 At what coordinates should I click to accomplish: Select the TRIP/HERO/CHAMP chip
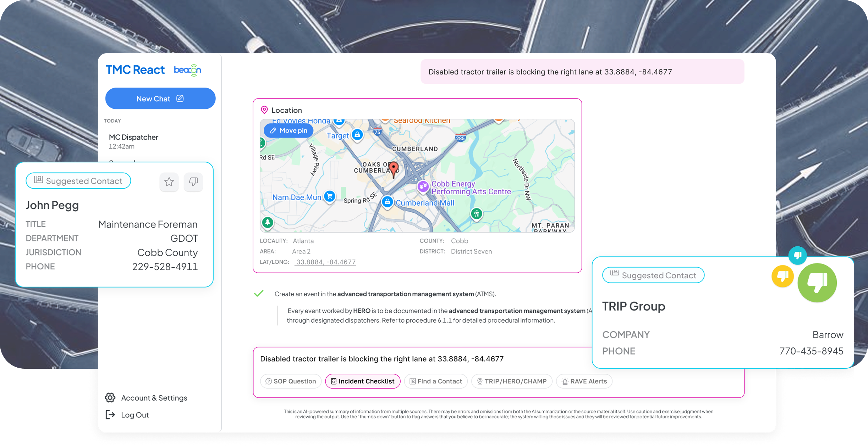pyautogui.click(x=512, y=381)
